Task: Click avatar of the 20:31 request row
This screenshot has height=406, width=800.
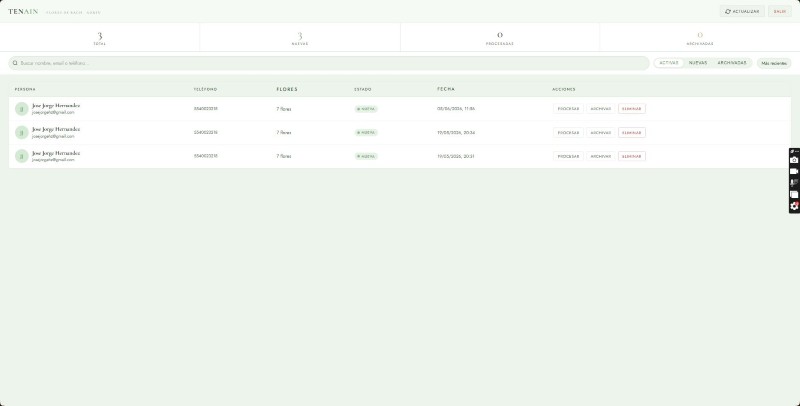Action: (21, 156)
